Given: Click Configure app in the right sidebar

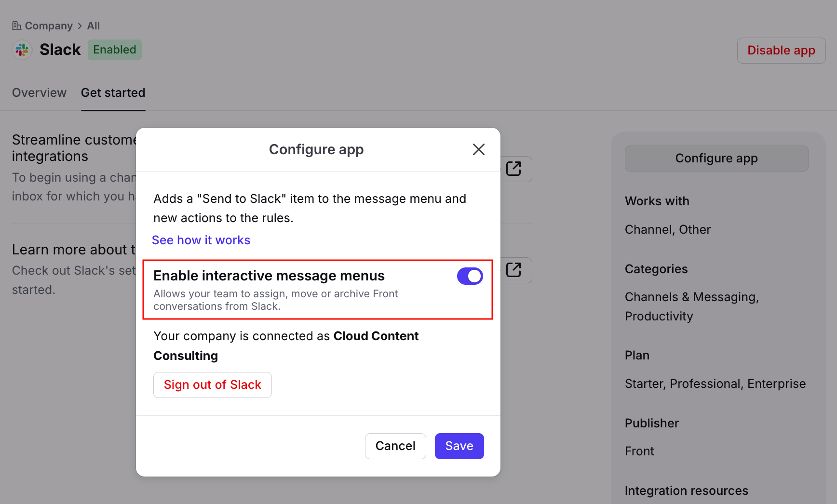Looking at the screenshot, I should click(x=716, y=159).
